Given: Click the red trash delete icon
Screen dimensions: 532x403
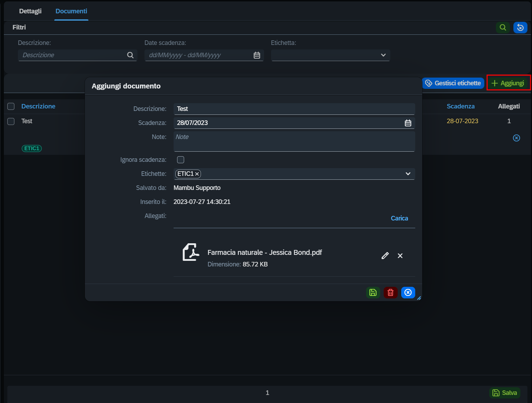Looking at the screenshot, I should 390,292.
